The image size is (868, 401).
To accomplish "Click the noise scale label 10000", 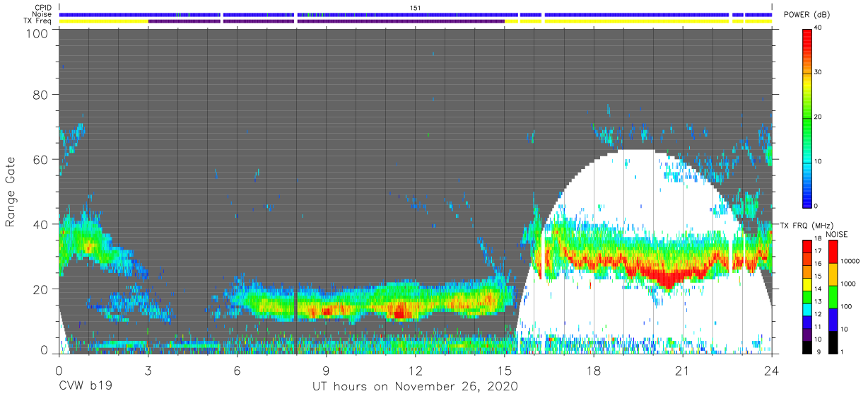I will tap(850, 260).
